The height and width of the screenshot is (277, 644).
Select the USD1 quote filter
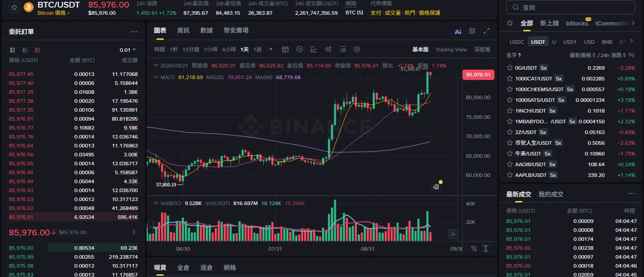[570, 42]
